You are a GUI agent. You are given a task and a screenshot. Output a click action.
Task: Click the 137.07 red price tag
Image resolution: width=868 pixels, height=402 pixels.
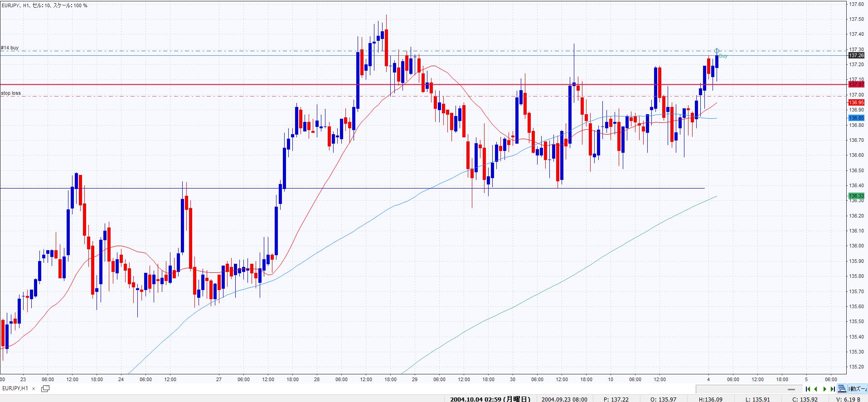click(856, 84)
